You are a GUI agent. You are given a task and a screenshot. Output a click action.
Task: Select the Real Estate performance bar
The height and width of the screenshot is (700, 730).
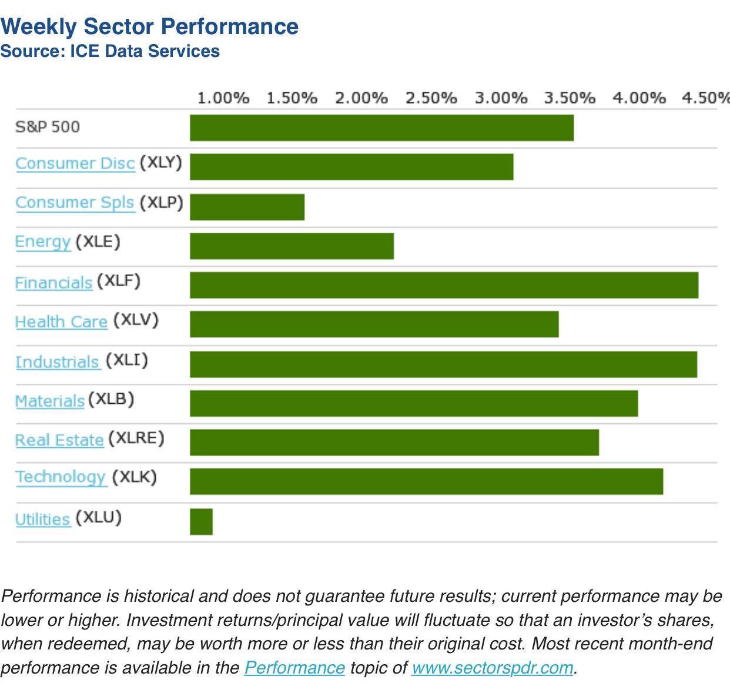click(x=394, y=443)
